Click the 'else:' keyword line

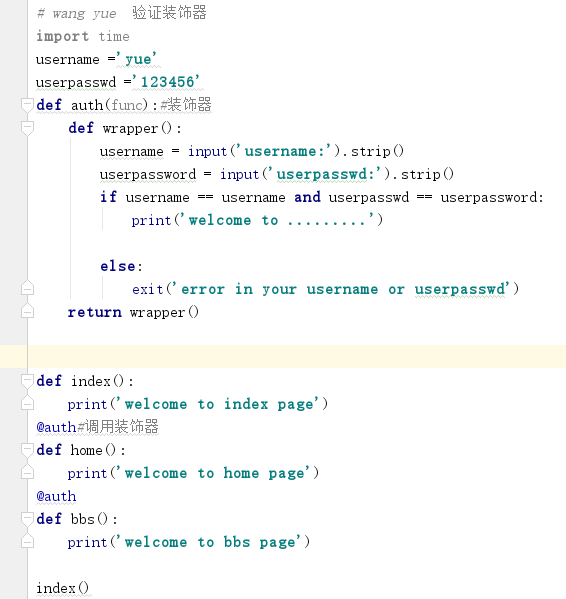click(x=121, y=266)
